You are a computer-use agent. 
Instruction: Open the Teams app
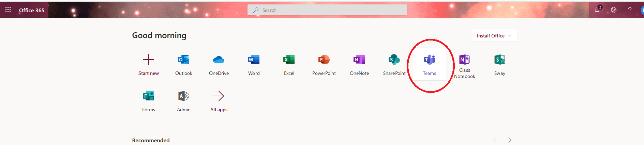click(429, 65)
